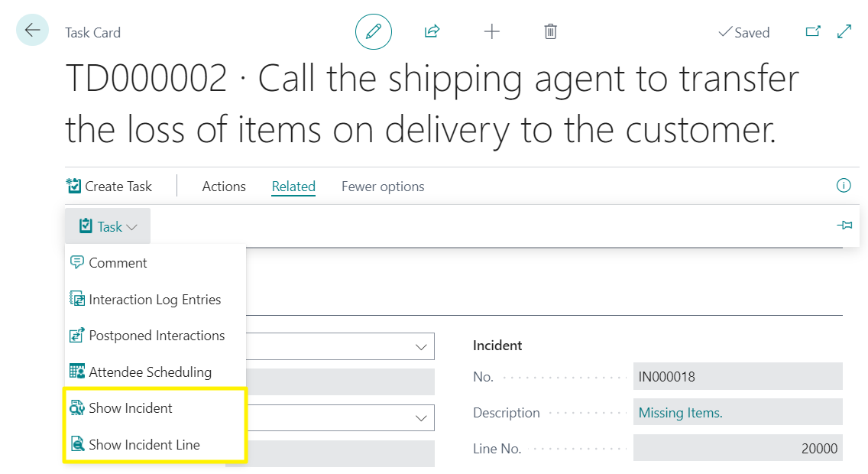The width and height of the screenshot is (868, 474).
Task: Delete the task using the trash icon
Action: point(550,31)
